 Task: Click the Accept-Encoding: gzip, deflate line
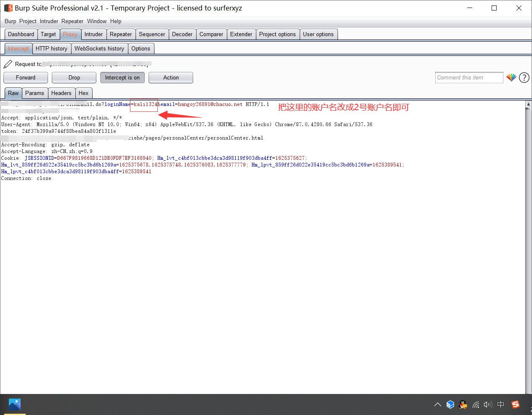45,145
